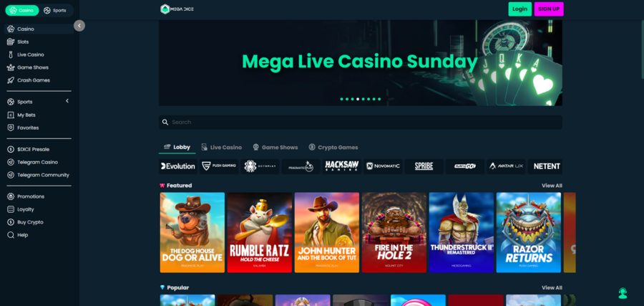This screenshot has width=644, height=306.
Task: Switch to the Game Shows tab
Action: pos(275,147)
